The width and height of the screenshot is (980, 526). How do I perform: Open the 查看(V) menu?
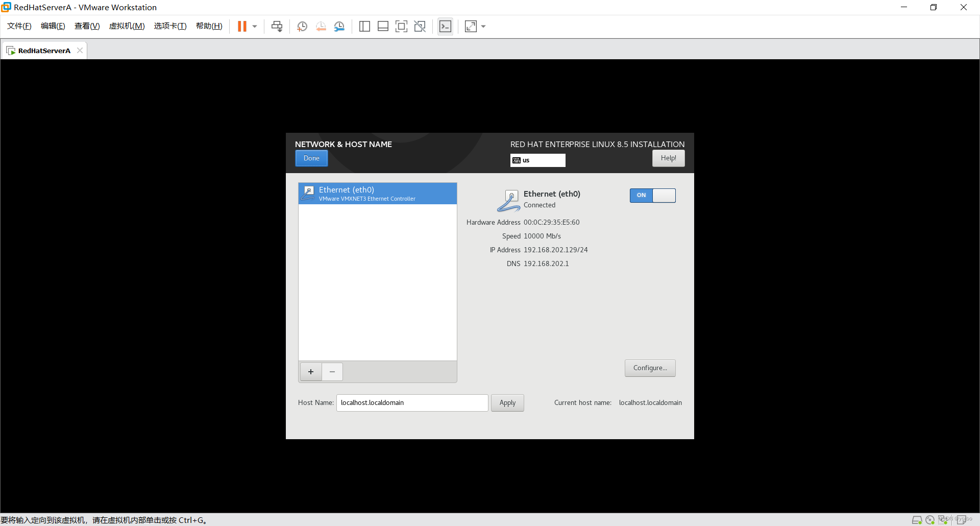87,26
